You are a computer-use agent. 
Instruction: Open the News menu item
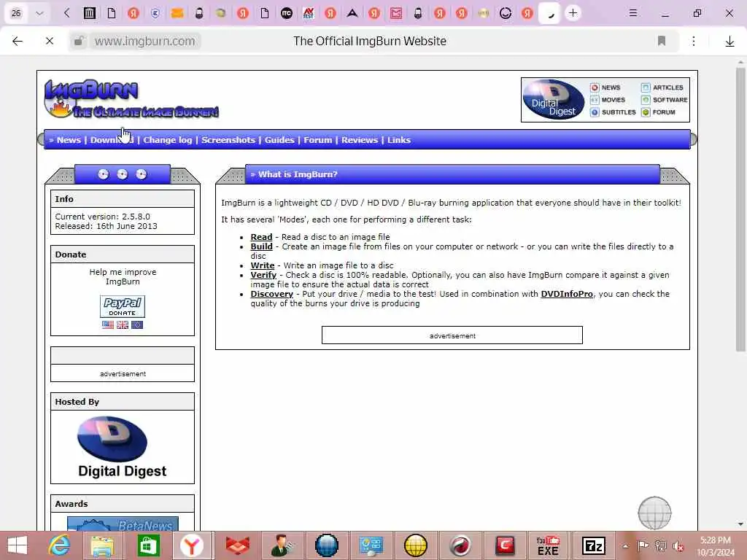click(69, 140)
